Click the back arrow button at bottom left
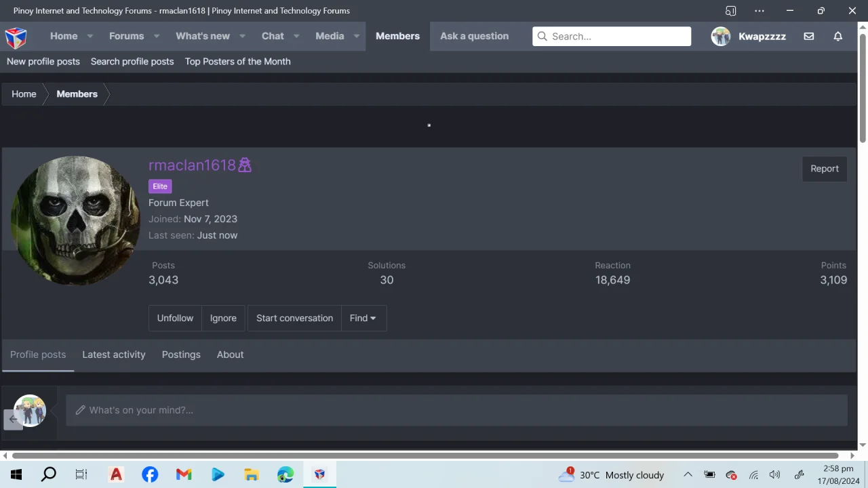The height and width of the screenshot is (488, 868). (13, 419)
